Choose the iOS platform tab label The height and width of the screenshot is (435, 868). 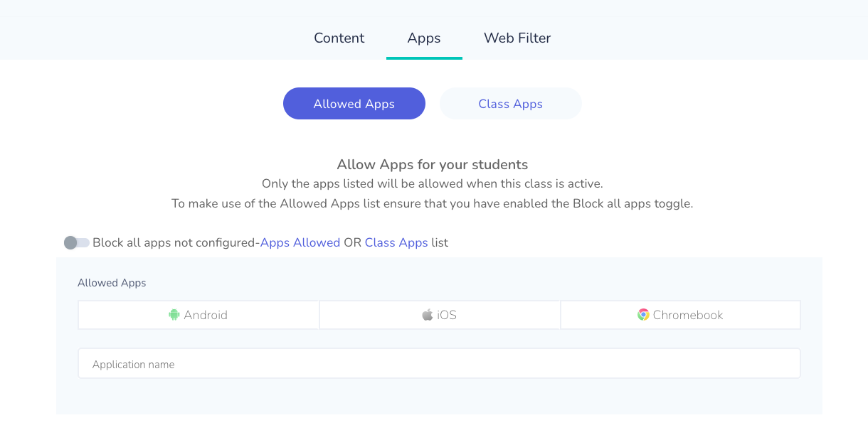tap(447, 315)
